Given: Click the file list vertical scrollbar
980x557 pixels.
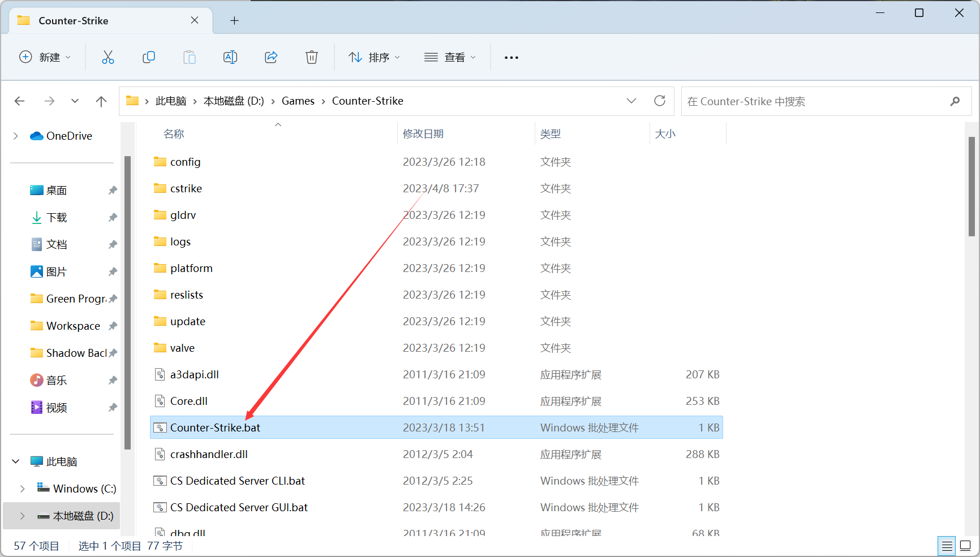Looking at the screenshot, I should (972, 187).
